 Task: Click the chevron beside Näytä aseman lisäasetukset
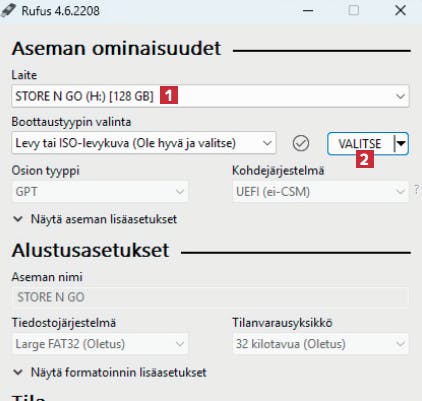pos(18,219)
